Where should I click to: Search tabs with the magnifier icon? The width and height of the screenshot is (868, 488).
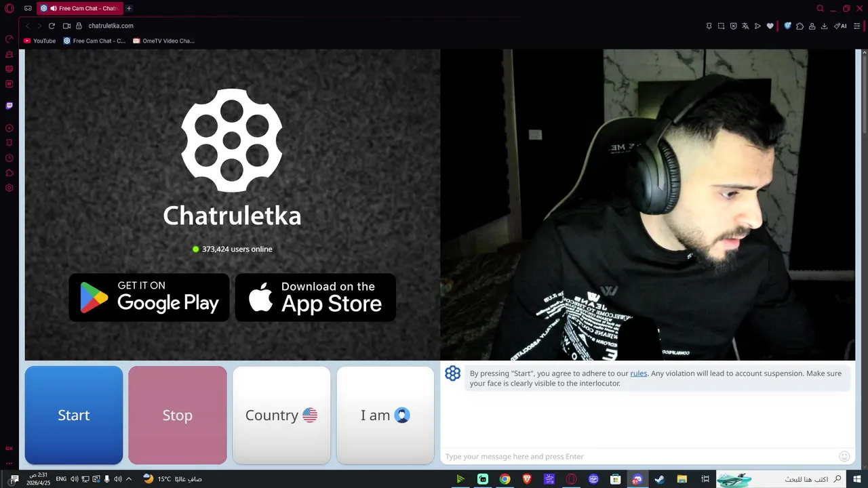click(x=820, y=8)
